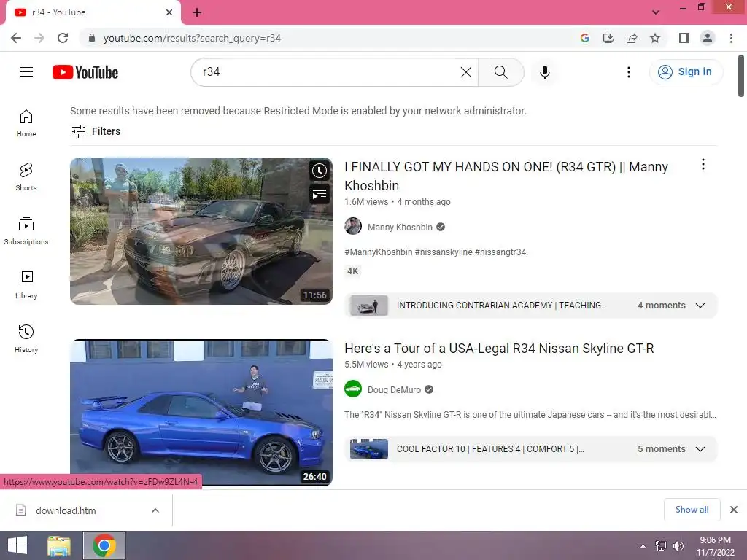The image size is (747, 560).
Task: Open the Chrome profile avatar
Action: click(x=708, y=38)
